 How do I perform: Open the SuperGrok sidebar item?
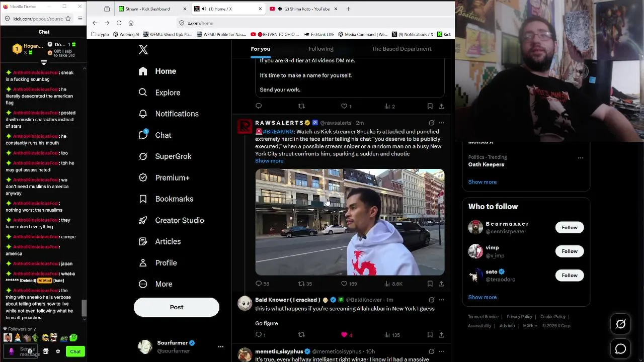pyautogui.click(x=165, y=156)
